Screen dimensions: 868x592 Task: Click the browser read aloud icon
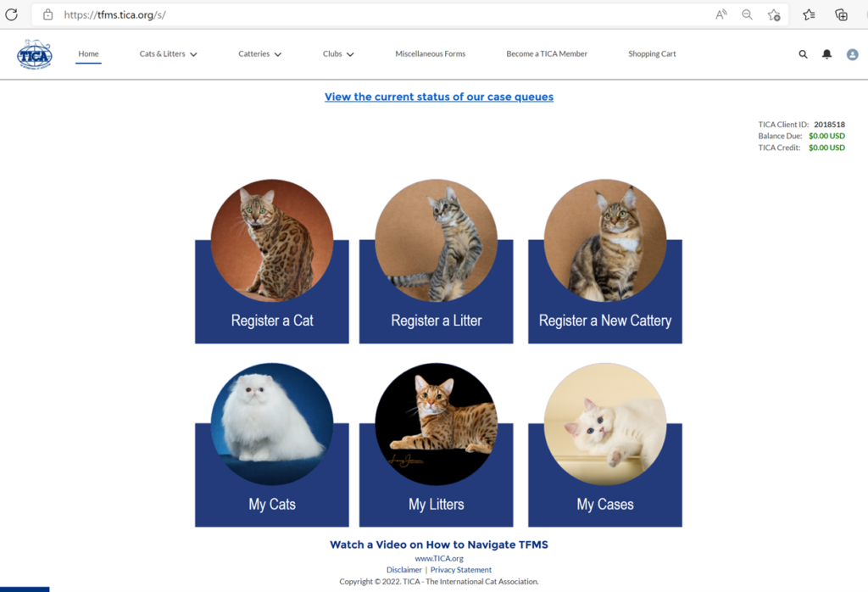point(721,15)
